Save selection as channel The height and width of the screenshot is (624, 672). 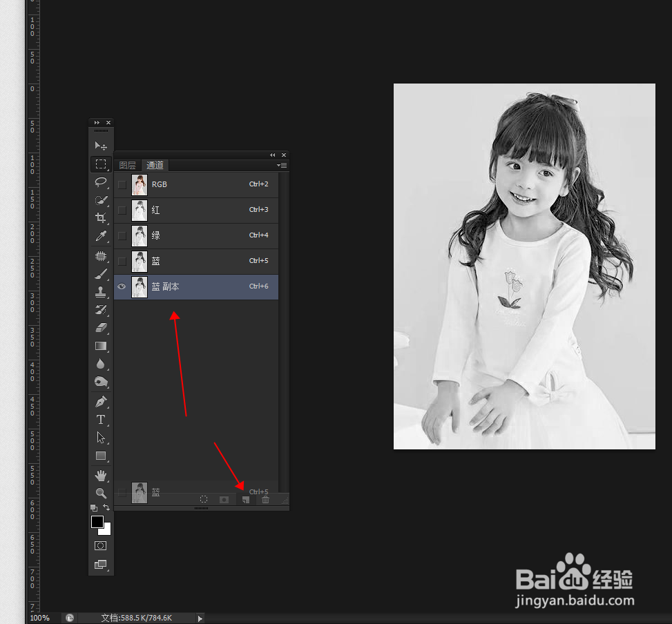click(x=224, y=500)
